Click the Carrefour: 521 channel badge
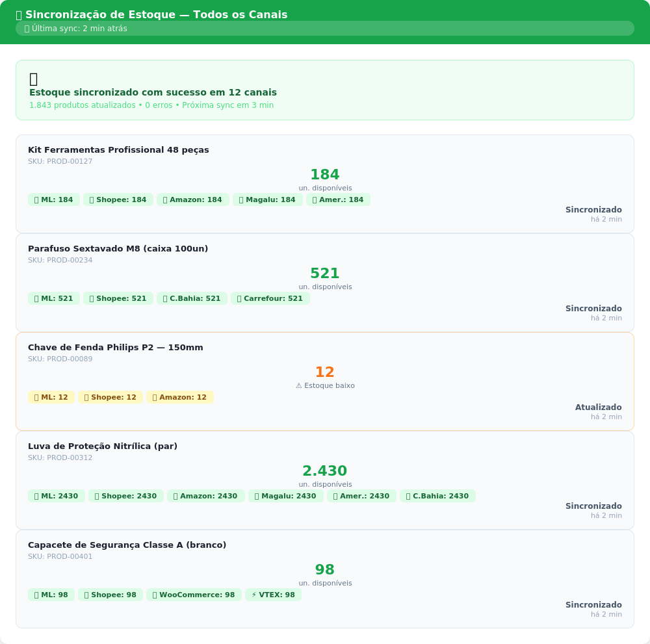The width and height of the screenshot is (650, 644). 270,298
